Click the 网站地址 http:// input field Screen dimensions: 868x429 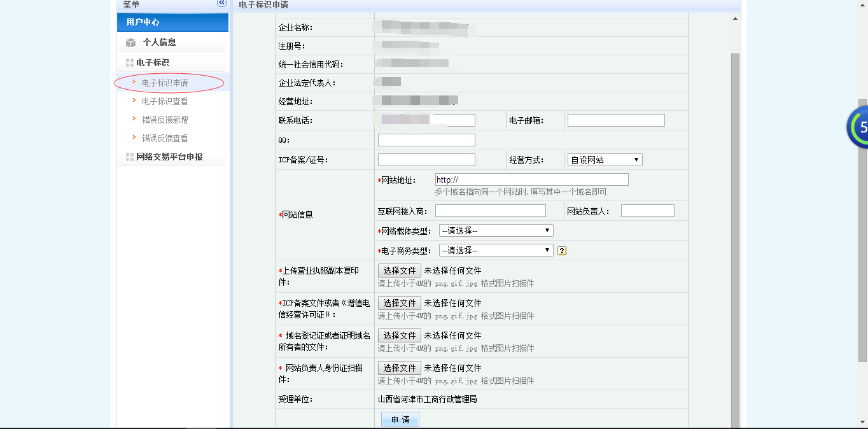click(x=531, y=180)
